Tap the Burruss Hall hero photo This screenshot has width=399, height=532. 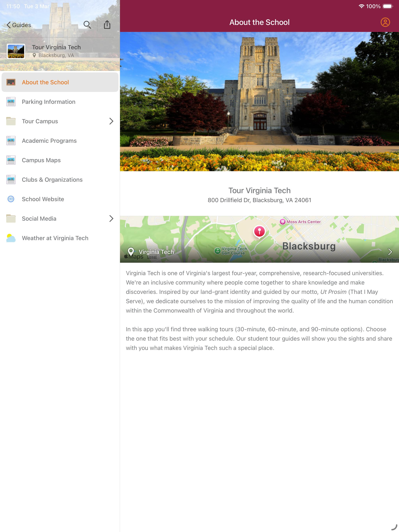coord(260,101)
